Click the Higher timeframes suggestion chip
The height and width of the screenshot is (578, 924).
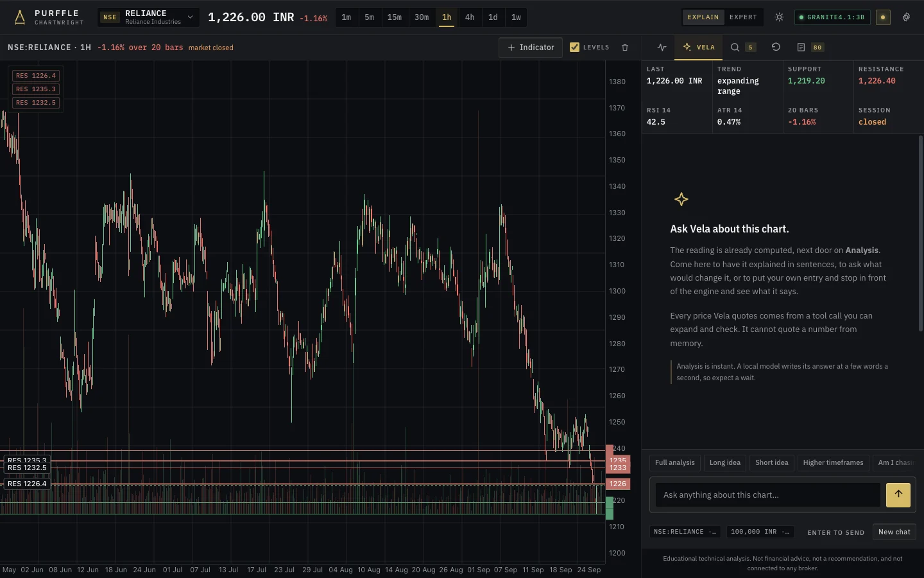coord(834,463)
